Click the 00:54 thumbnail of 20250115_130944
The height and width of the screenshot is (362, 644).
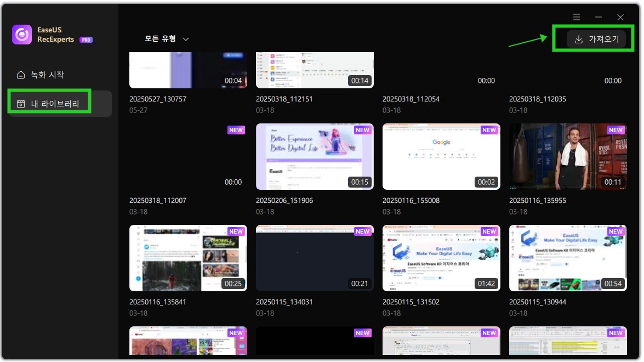[567, 258]
